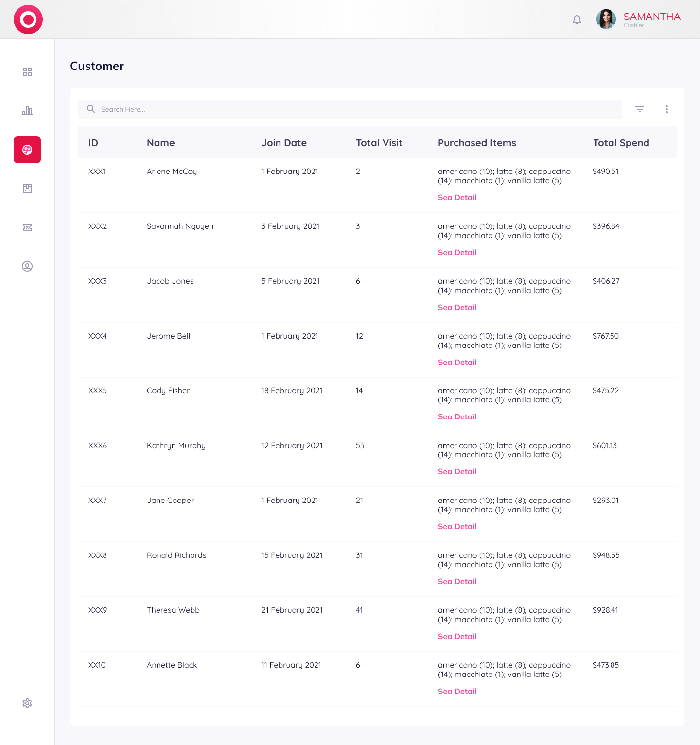Open the settings gear icon
The width and height of the screenshot is (700, 745).
[x=27, y=703]
